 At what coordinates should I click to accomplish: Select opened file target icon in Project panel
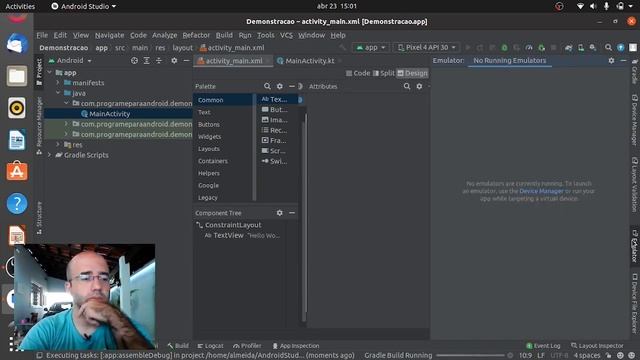[134, 60]
